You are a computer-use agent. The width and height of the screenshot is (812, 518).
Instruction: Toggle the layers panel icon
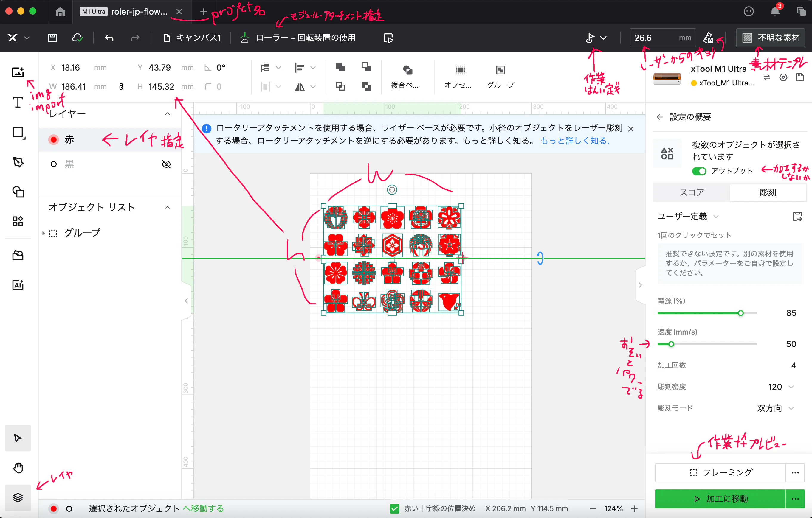(x=18, y=497)
